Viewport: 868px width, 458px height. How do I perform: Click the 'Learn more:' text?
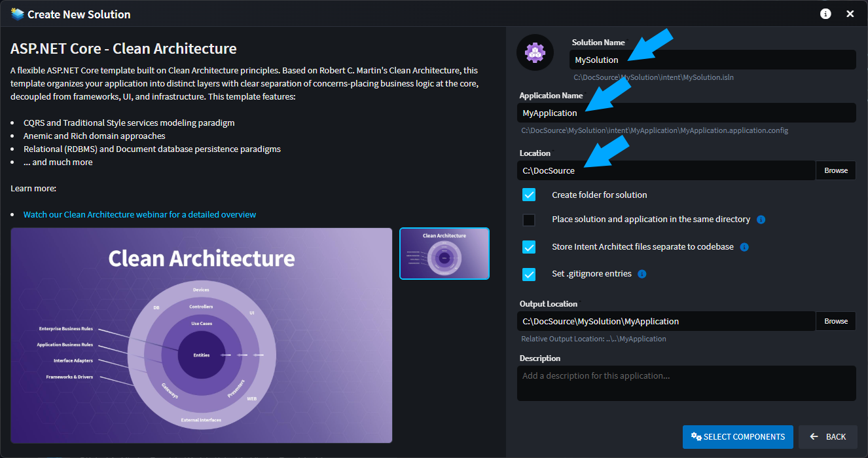33,188
